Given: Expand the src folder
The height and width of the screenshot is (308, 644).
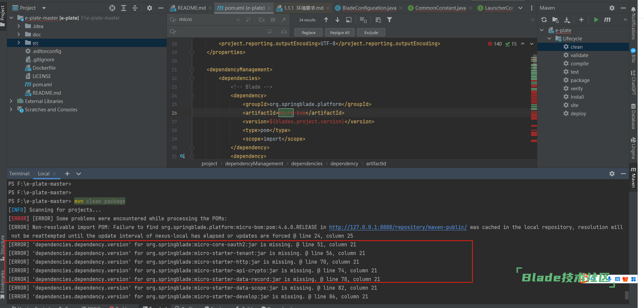Looking at the screenshot, I should 19,43.
